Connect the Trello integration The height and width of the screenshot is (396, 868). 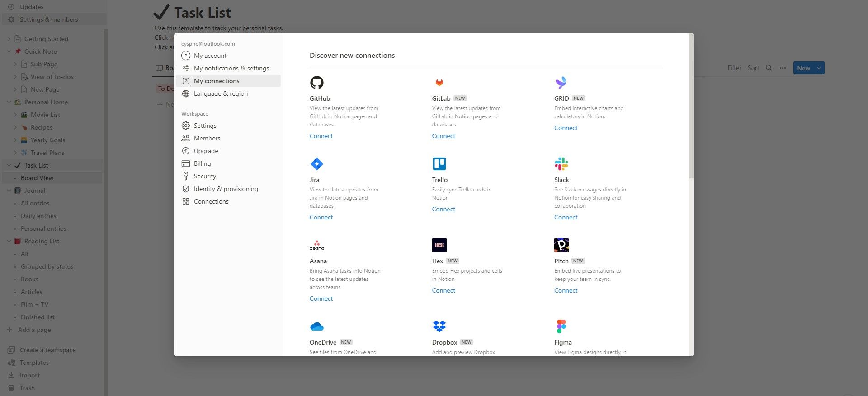pyautogui.click(x=443, y=209)
